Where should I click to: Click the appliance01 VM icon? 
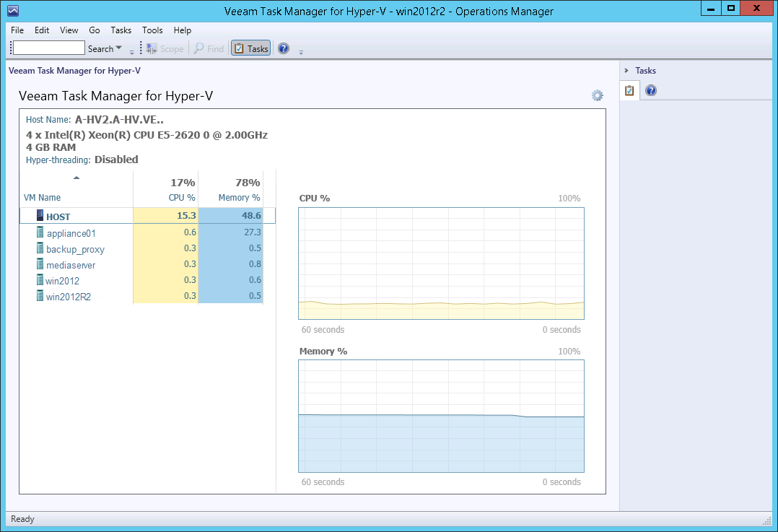click(40, 232)
